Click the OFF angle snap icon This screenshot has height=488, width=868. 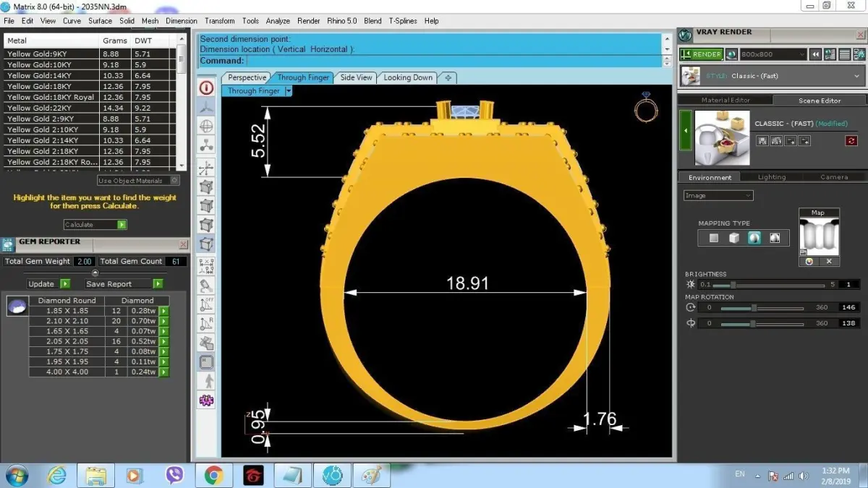(207, 304)
